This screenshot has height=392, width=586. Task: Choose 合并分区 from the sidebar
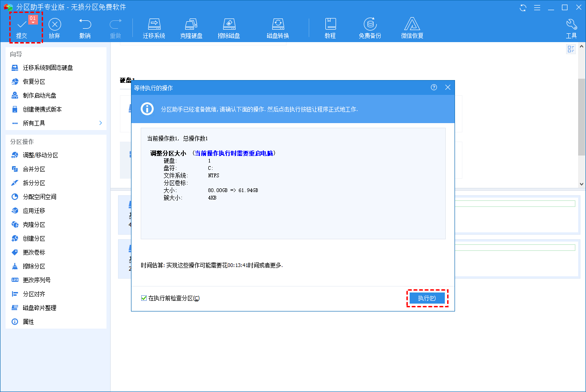point(34,169)
